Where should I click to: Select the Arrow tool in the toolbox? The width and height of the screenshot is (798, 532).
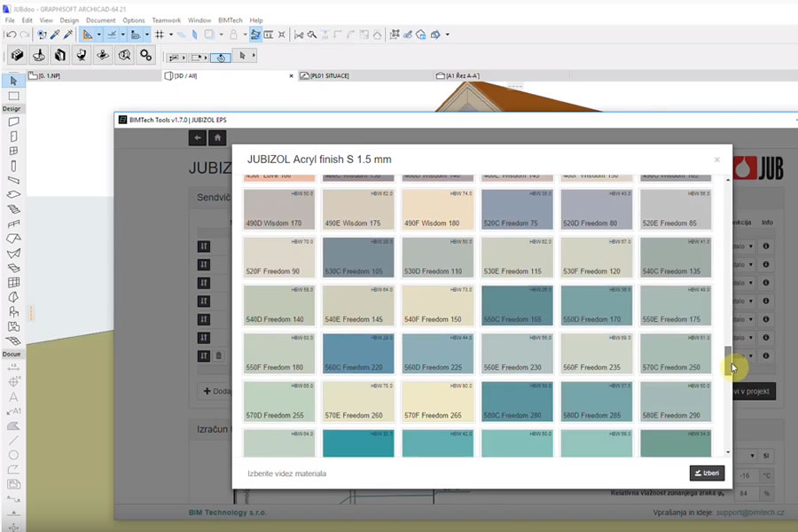13,81
